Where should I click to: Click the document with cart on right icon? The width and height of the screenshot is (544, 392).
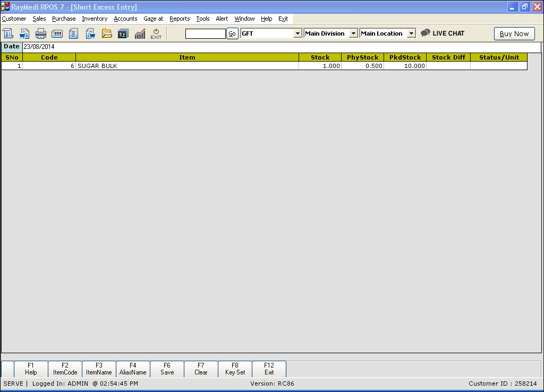click(x=90, y=33)
